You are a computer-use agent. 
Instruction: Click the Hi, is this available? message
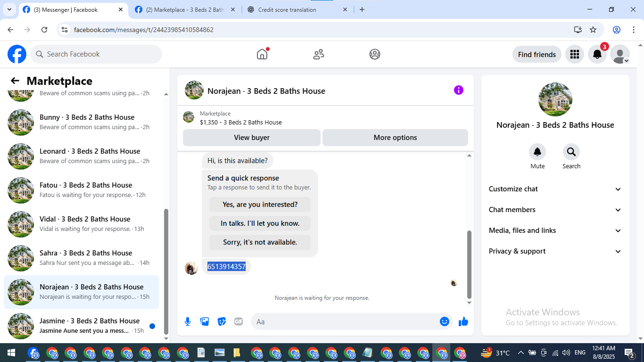pos(238,161)
